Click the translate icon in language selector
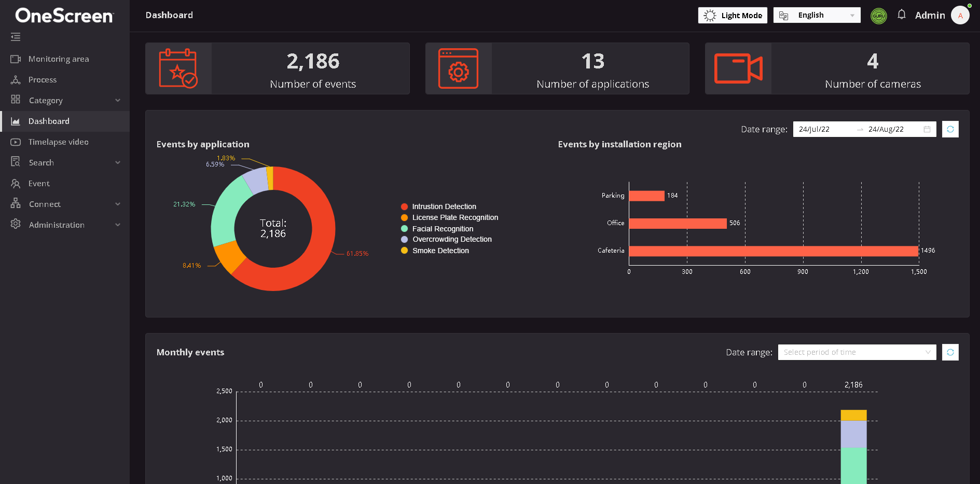Viewport: 980px width, 484px height. coord(783,16)
